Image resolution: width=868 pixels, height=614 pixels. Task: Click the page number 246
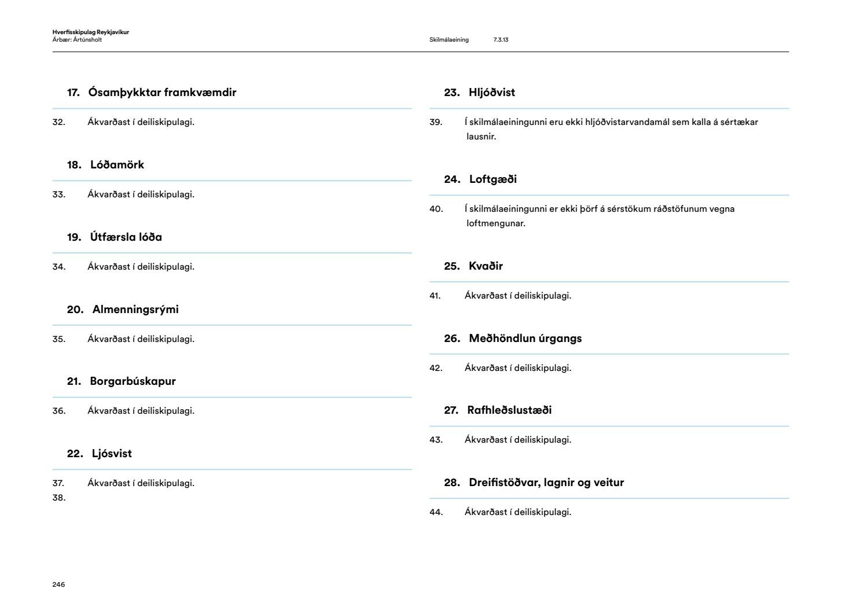[58, 584]
